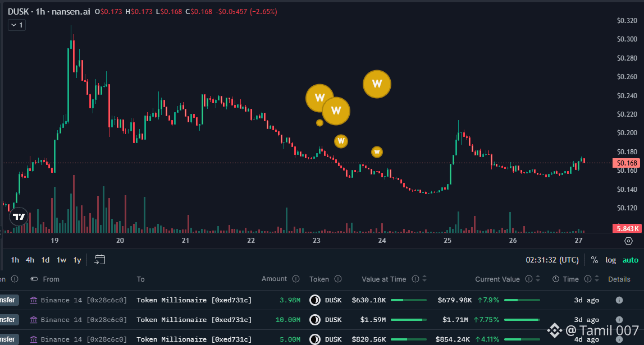Click the 02:31:32 (UTC) timezone clock
Image resolution: width=644 pixels, height=345 pixels.
[552, 260]
